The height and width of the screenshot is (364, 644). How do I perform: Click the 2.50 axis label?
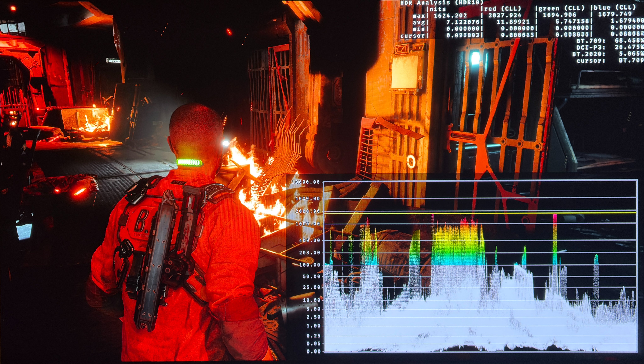(x=313, y=317)
